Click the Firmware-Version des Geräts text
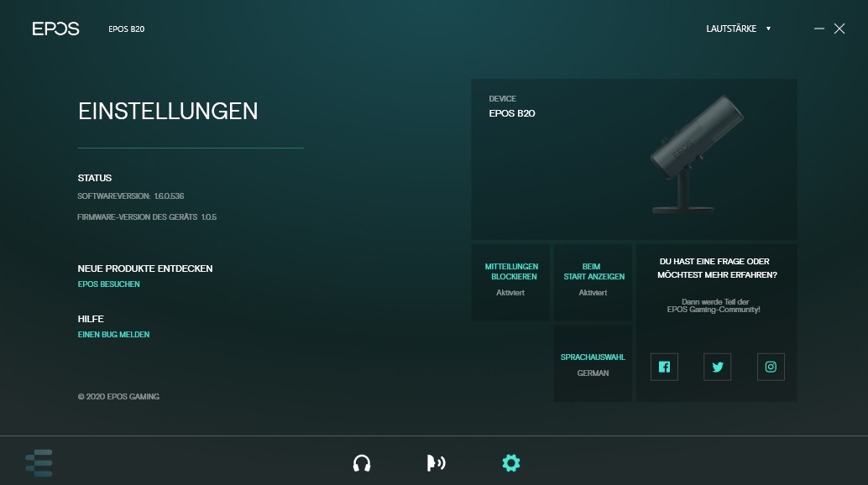Image resolution: width=868 pixels, height=485 pixels. click(147, 216)
